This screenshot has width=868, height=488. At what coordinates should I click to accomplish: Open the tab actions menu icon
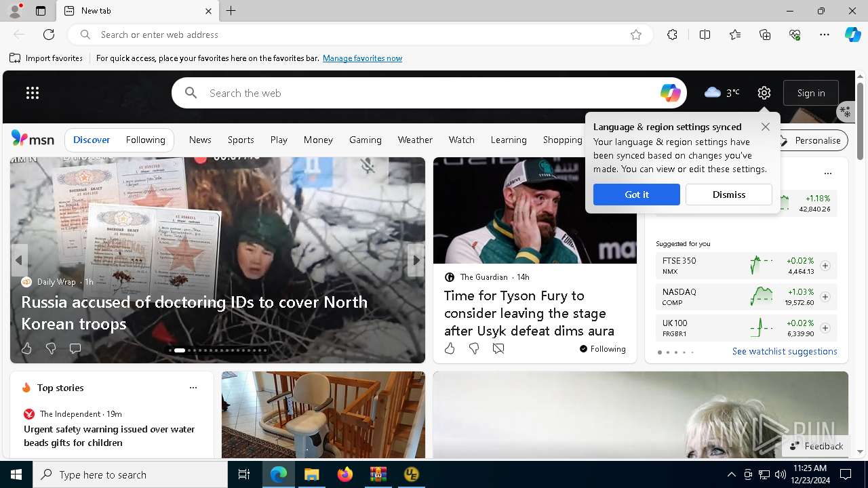pyautogui.click(x=41, y=11)
